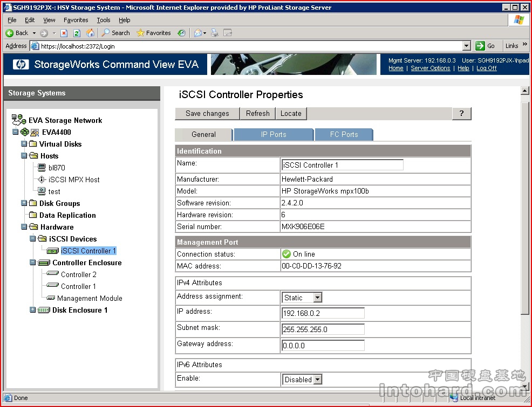Click the Controller 2 icon
This screenshot has height=407, width=532.
tap(52, 273)
